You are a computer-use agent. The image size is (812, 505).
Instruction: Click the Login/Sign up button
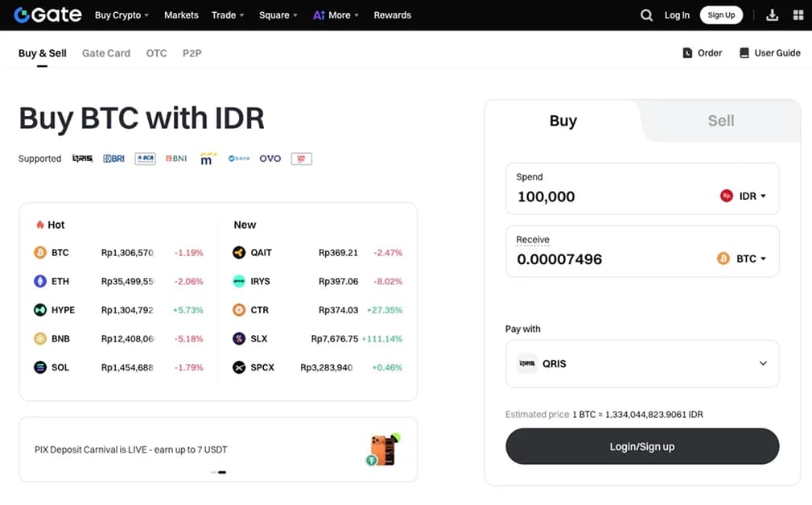(x=642, y=446)
